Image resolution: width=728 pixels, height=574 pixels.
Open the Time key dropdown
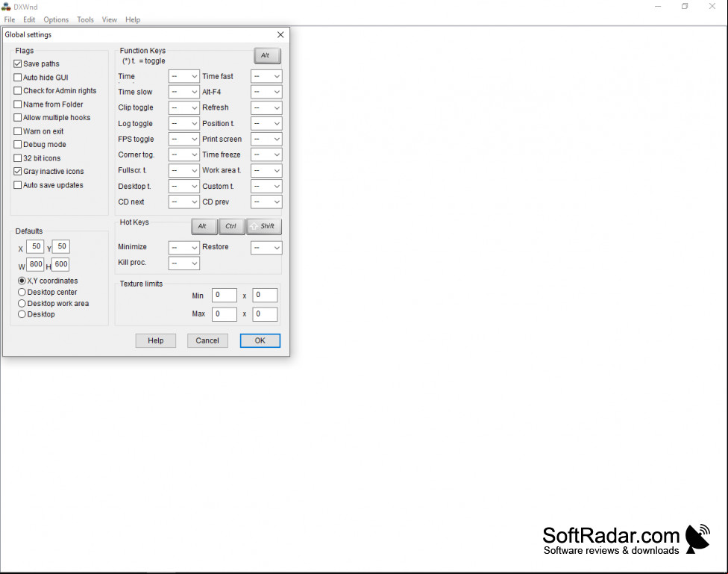(x=183, y=76)
